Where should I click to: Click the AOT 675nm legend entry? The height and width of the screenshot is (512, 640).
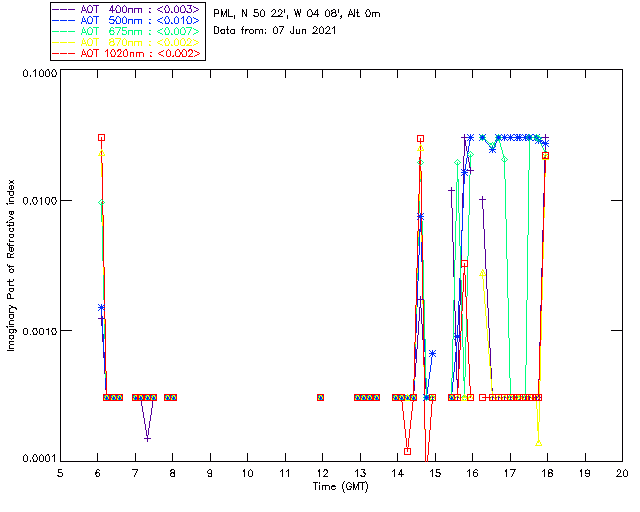126,31
